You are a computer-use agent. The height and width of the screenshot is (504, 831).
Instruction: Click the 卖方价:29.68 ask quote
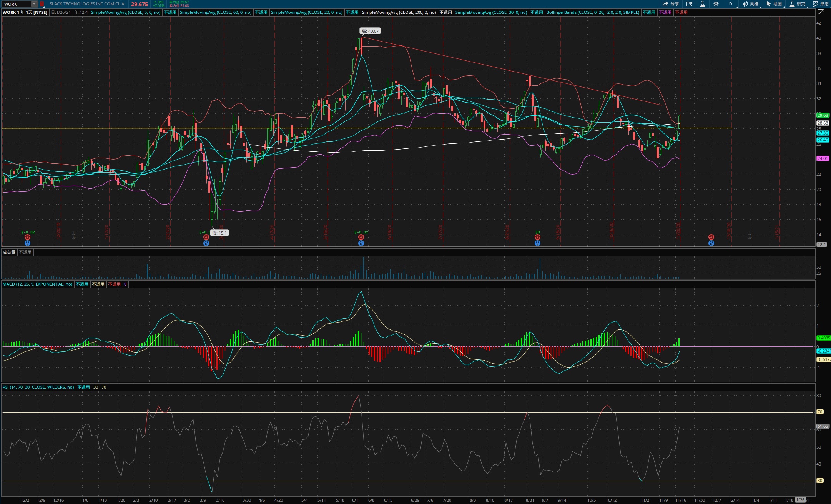point(179,6)
